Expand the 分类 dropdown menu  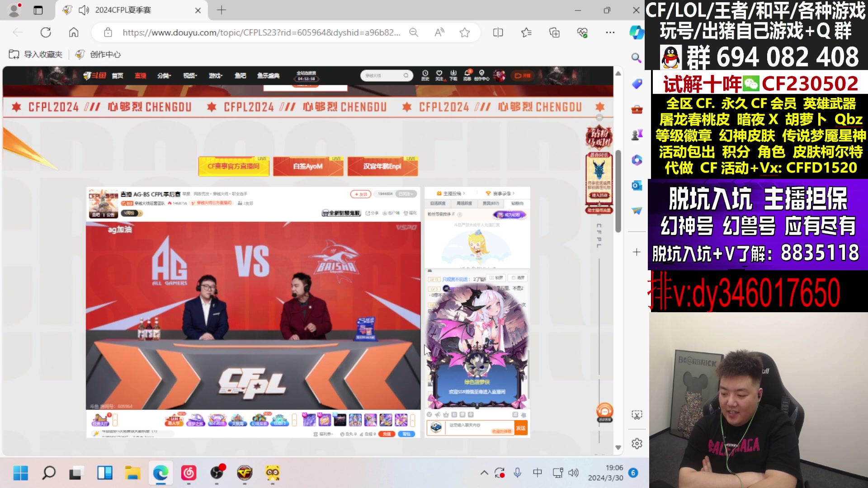point(164,75)
